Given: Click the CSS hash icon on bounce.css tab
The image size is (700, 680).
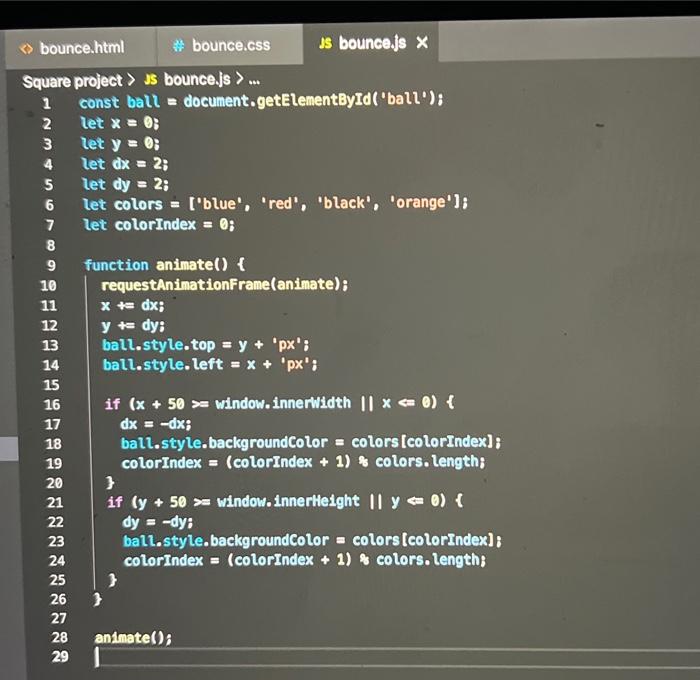Looking at the screenshot, I should pos(179,46).
